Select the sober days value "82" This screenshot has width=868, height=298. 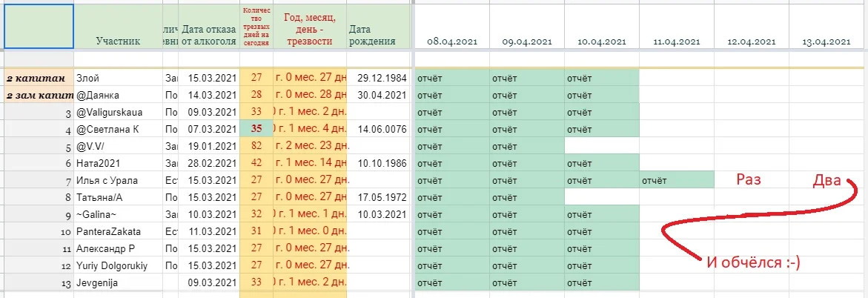click(256, 146)
